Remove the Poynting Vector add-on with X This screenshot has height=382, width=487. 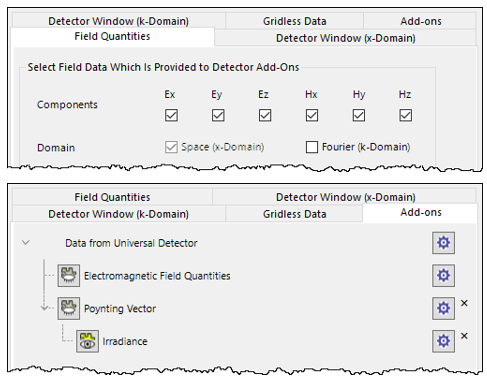464,303
